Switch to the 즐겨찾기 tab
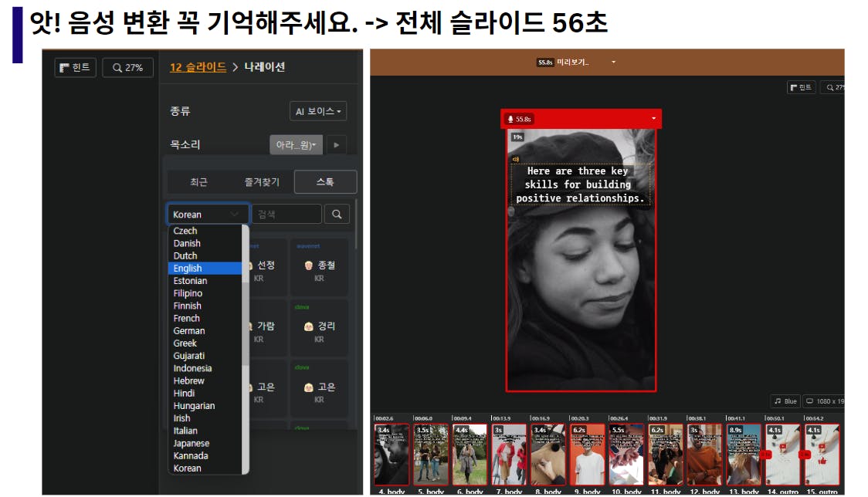The image size is (868, 497). tap(262, 182)
